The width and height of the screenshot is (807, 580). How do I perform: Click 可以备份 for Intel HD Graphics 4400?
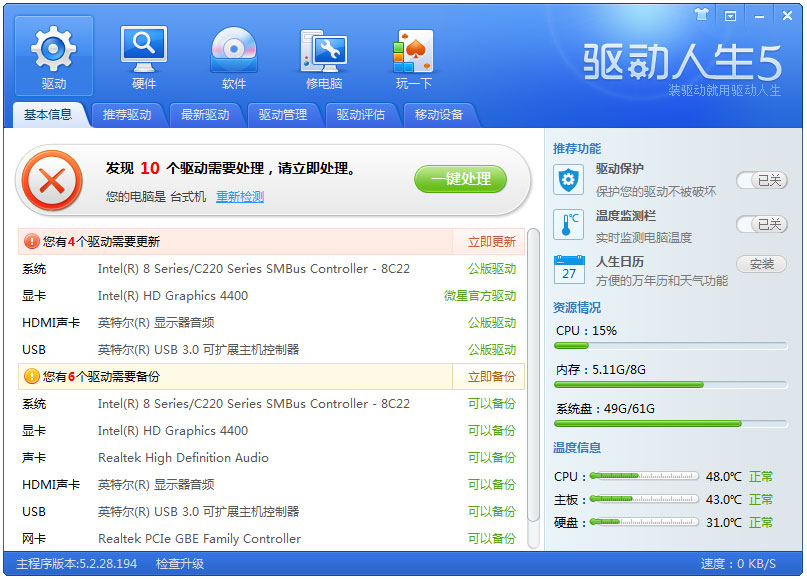tap(492, 431)
